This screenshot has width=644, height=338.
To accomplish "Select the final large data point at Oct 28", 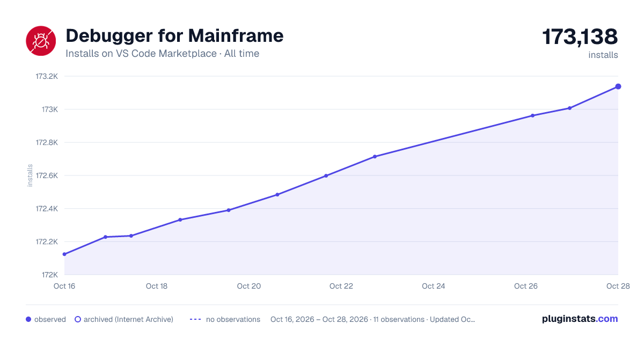I will tap(618, 86).
